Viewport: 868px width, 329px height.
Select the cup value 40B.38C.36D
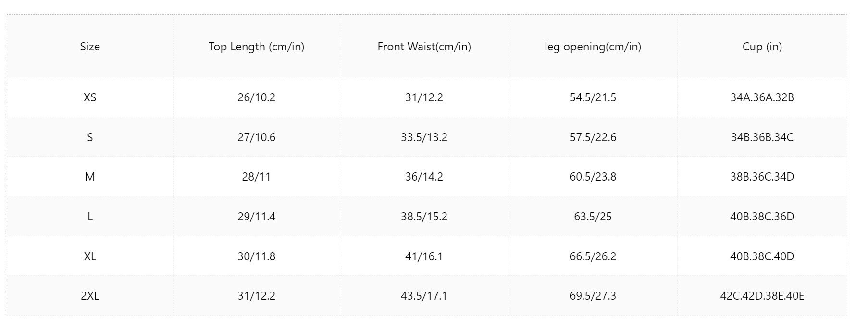(x=762, y=217)
